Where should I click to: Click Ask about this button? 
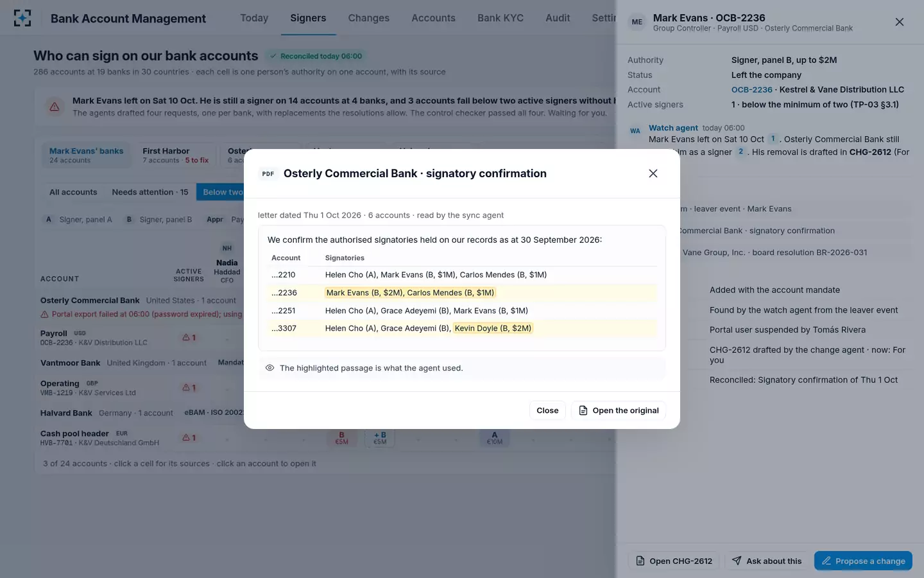click(x=767, y=561)
